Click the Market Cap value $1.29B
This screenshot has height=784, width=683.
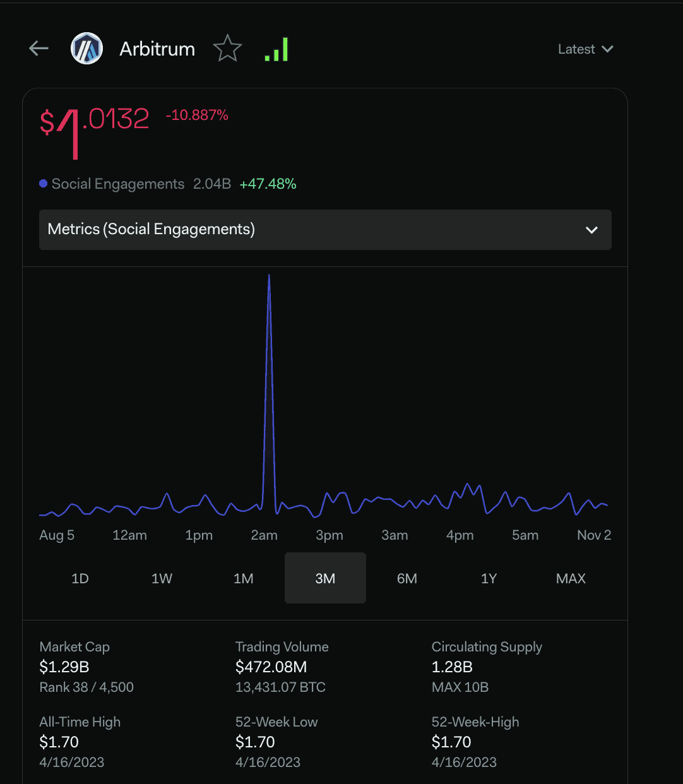tap(64, 667)
